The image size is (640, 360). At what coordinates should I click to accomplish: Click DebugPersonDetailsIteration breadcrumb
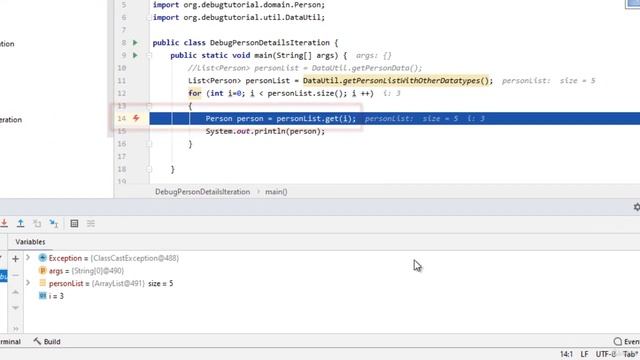tap(202, 192)
